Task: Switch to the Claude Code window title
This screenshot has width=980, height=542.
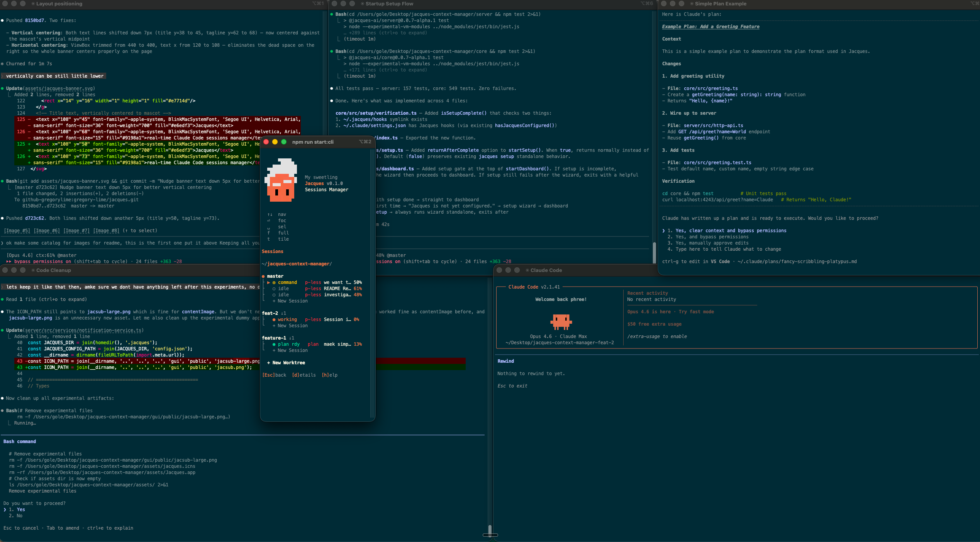Action: coord(546,270)
